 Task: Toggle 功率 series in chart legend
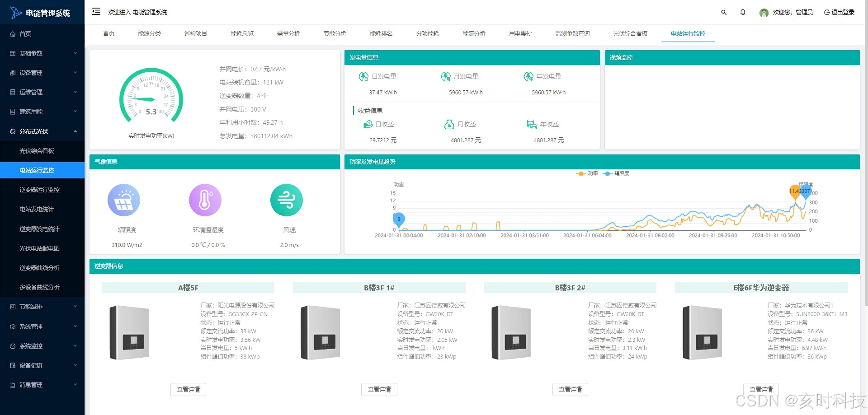coord(587,173)
